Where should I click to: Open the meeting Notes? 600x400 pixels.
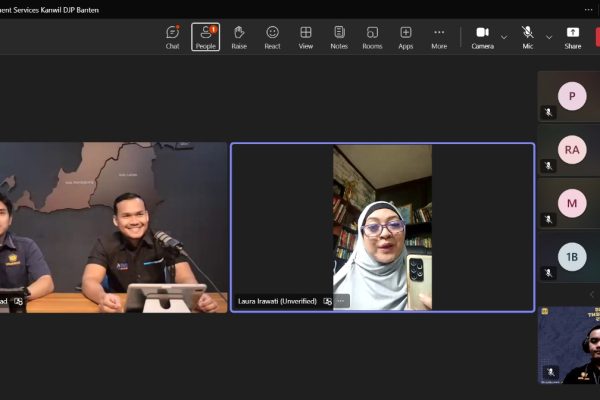point(339,37)
